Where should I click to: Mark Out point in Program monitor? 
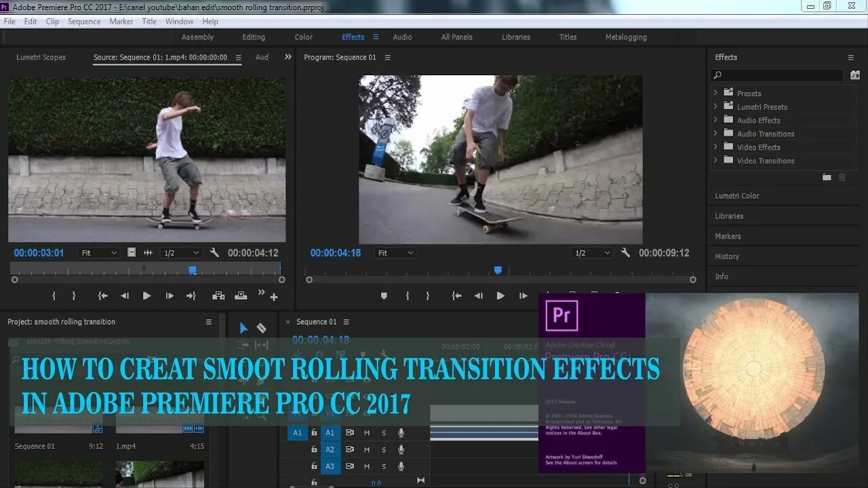427,296
